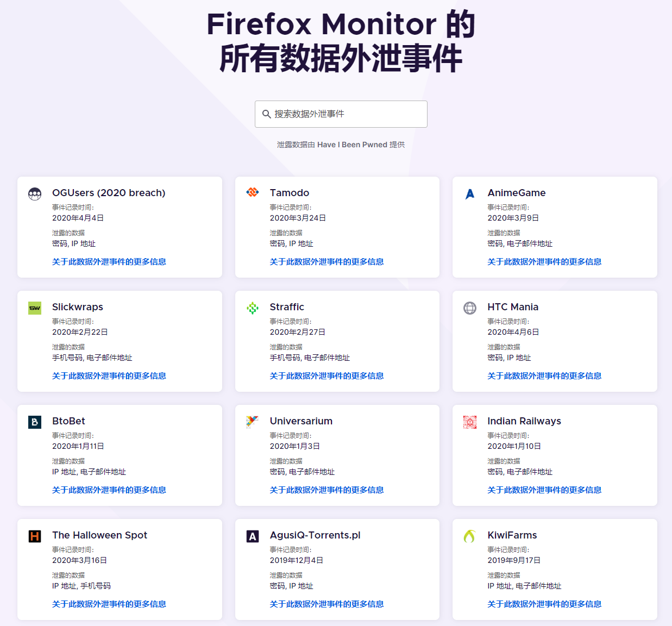The height and width of the screenshot is (626, 672).
Task: Open more info about the Straffic breach
Action: [x=326, y=375]
